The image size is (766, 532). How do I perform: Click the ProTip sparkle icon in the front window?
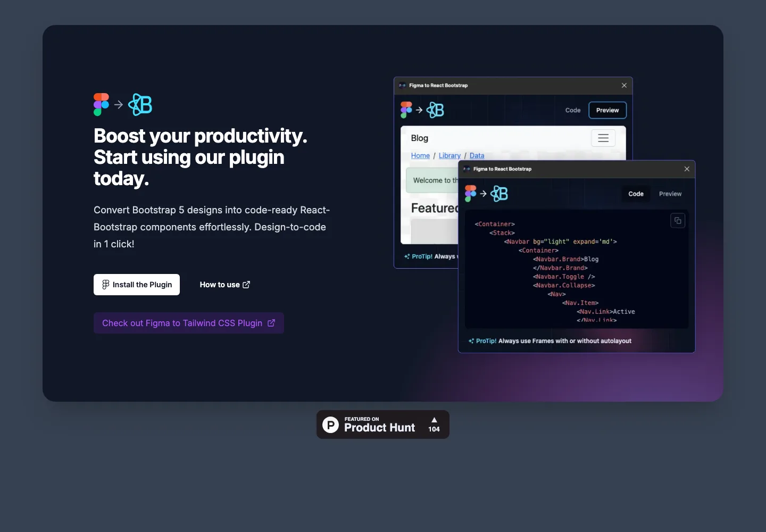[471, 341]
